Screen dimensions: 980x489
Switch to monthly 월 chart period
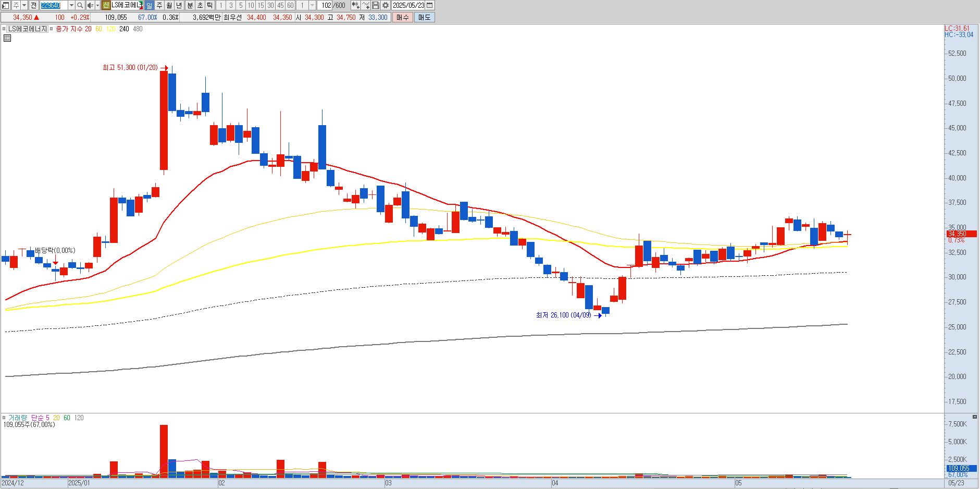click(169, 5)
